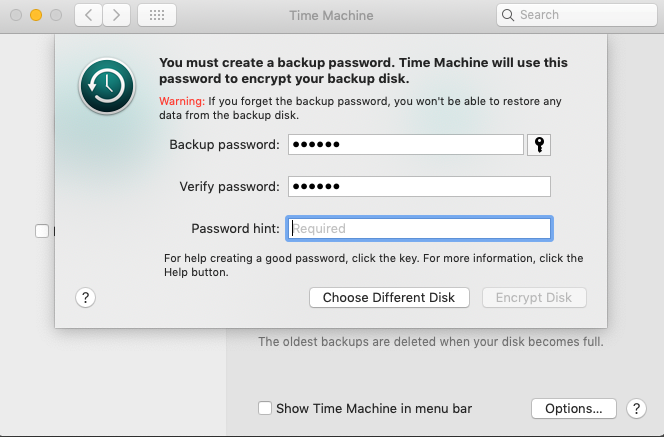Open help in the password dialog

85,297
